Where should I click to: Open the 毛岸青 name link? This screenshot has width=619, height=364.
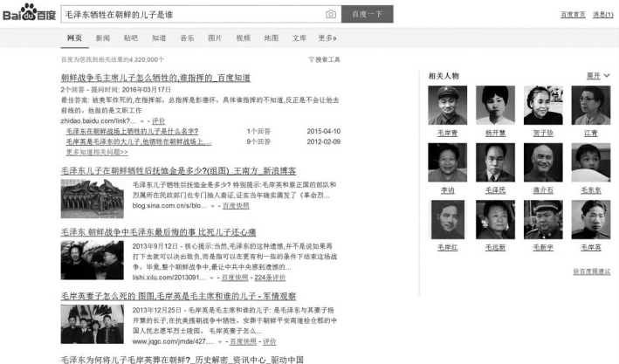pos(447,134)
